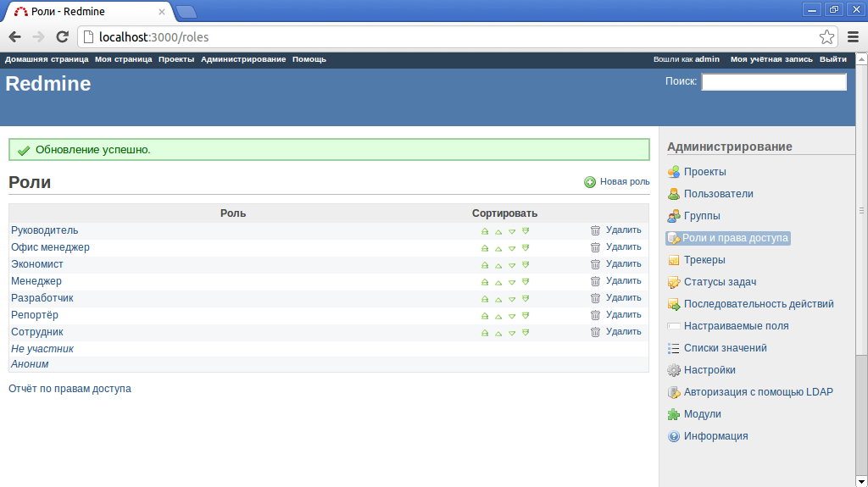
Task: Click Выйти to log out
Action: tap(833, 59)
